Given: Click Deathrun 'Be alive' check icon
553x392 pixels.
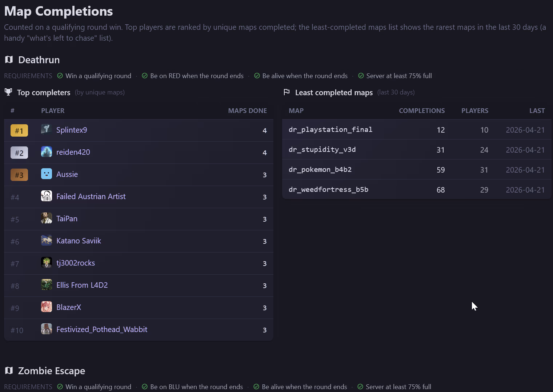Looking at the screenshot, I should [257, 76].
